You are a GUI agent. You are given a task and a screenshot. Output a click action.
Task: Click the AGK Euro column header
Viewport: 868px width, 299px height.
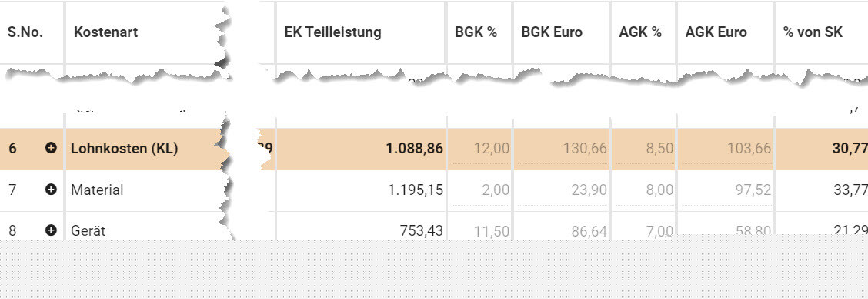716,32
